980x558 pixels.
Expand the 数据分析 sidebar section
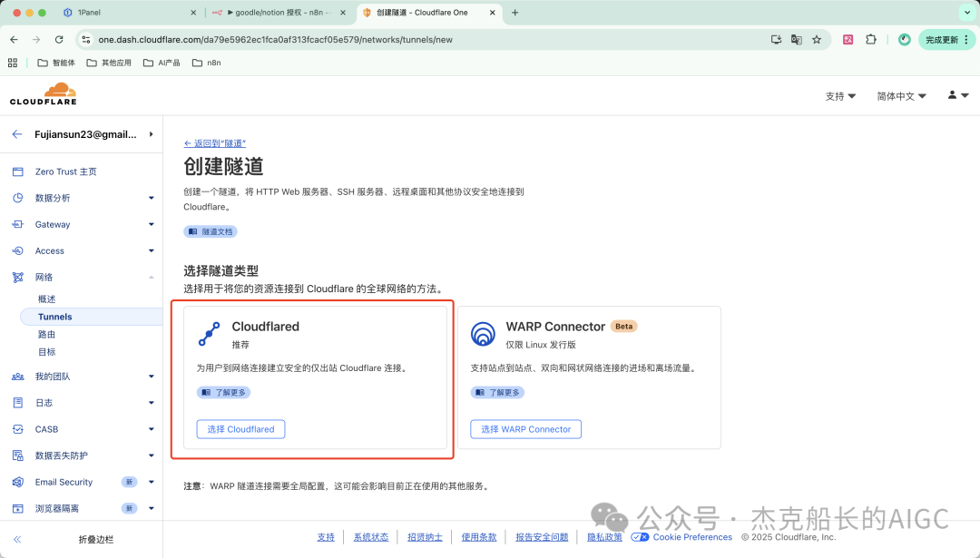(x=152, y=198)
